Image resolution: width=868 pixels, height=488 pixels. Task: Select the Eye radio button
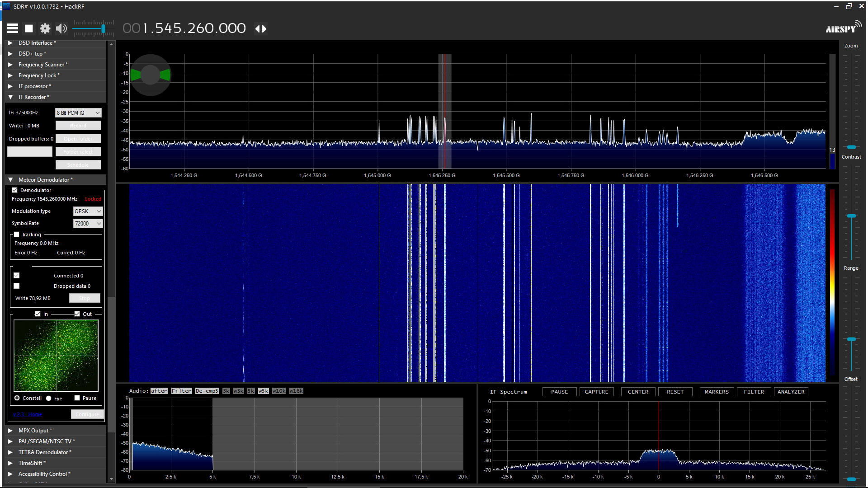[49, 398]
